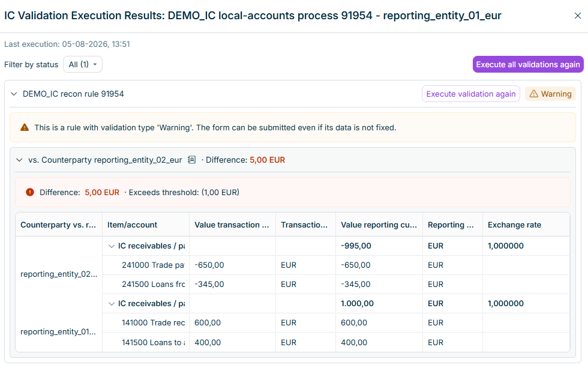This screenshot has width=588, height=371.
Task: Select the 241500 Loans fro row
Action: (x=336, y=285)
